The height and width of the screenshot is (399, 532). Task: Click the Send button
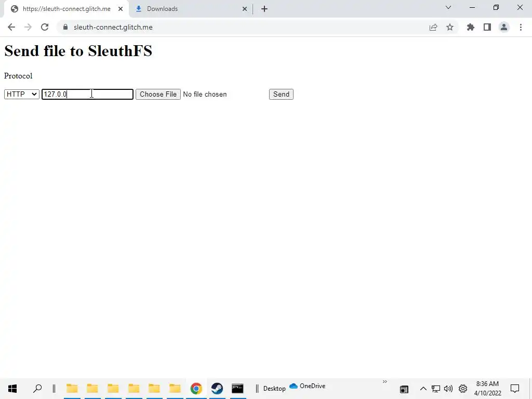click(x=281, y=95)
